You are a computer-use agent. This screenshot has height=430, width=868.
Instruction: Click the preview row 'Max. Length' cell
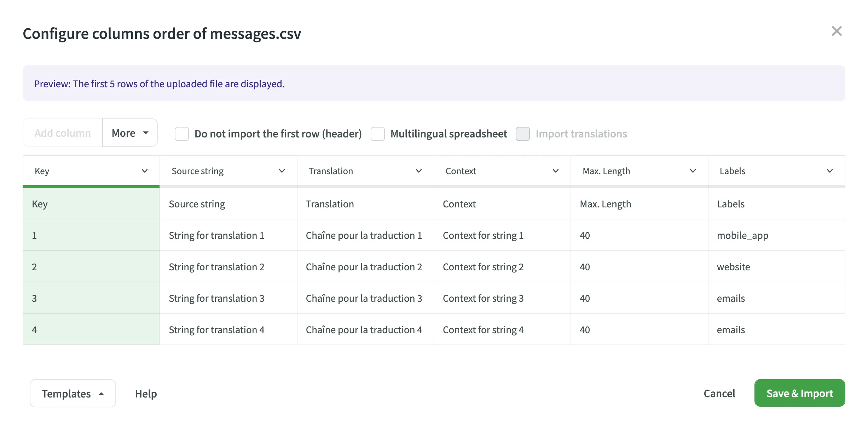640,204
